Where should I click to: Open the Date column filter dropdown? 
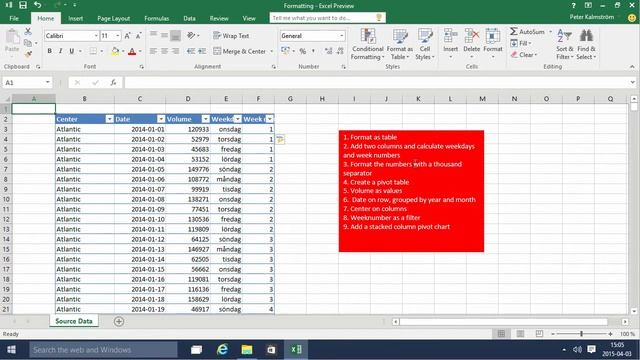(x=161, y=119)
